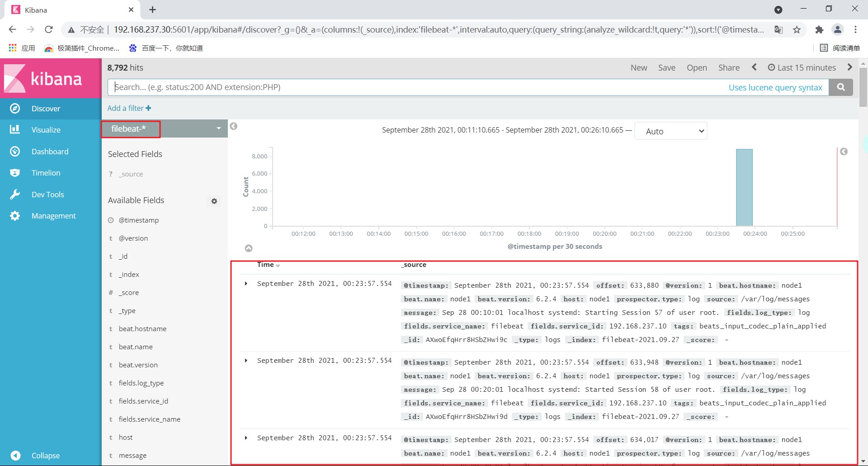Open the Management gear icon
The width and height of the screenshot is (868, 466).
pyautogui.click(x=15, y=216)
